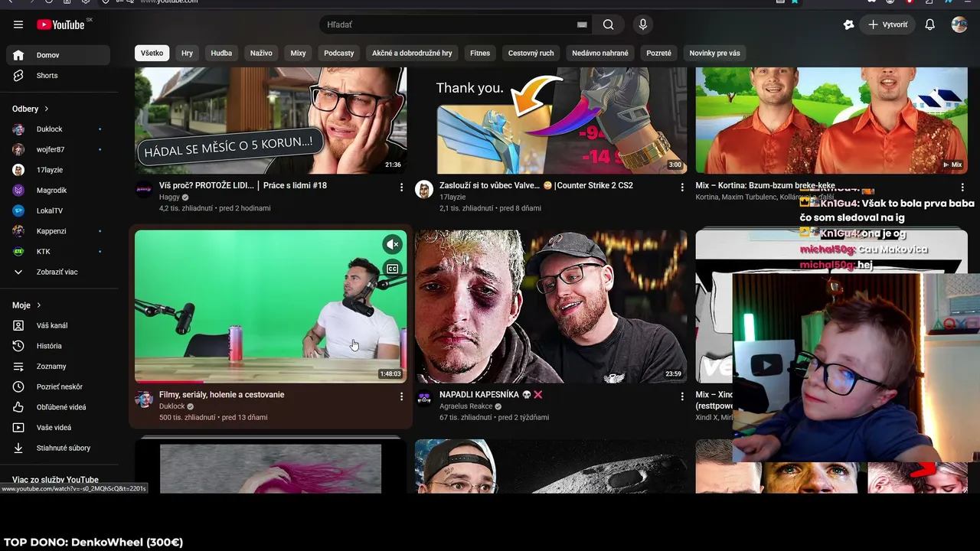Viewport: 980px width, 551px height.
Task: Toggle mute on the Duklock video preview
Action: [392, 244]
